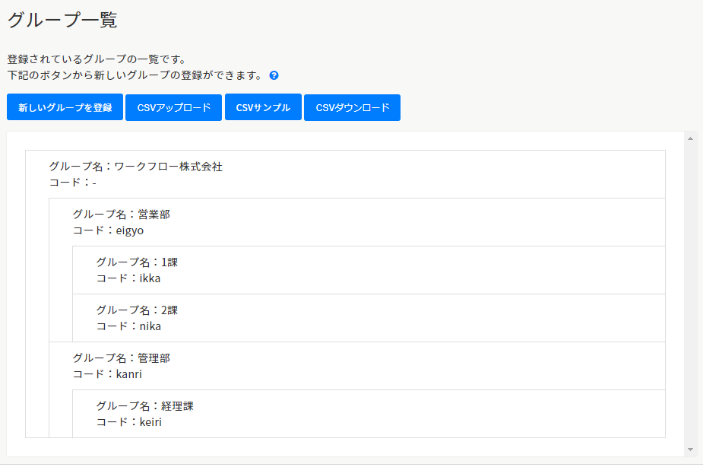703x465 pixels.
Task: Click the scrollbar up arrow
Action: click(x=690, y=139)
